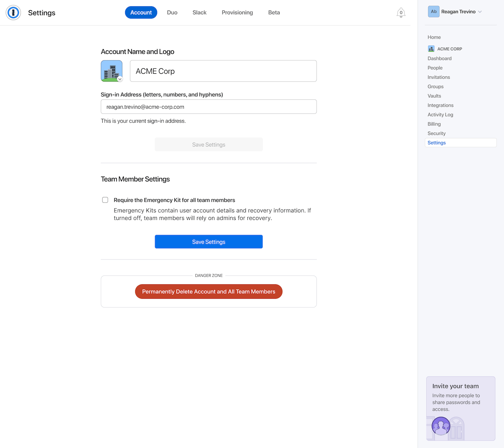This screenshot has width=504, height=448.
Task: Click the 1Password logo
Action: coord(13,12)
